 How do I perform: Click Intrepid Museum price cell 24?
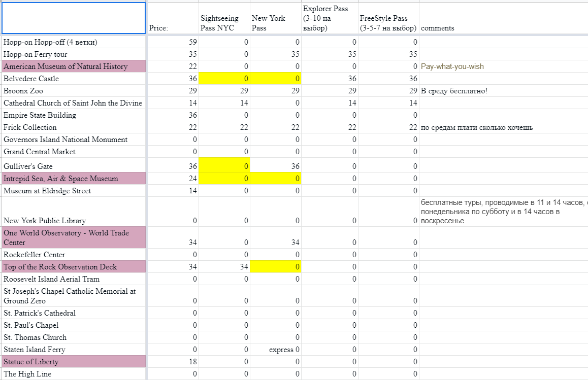point(173,179)
